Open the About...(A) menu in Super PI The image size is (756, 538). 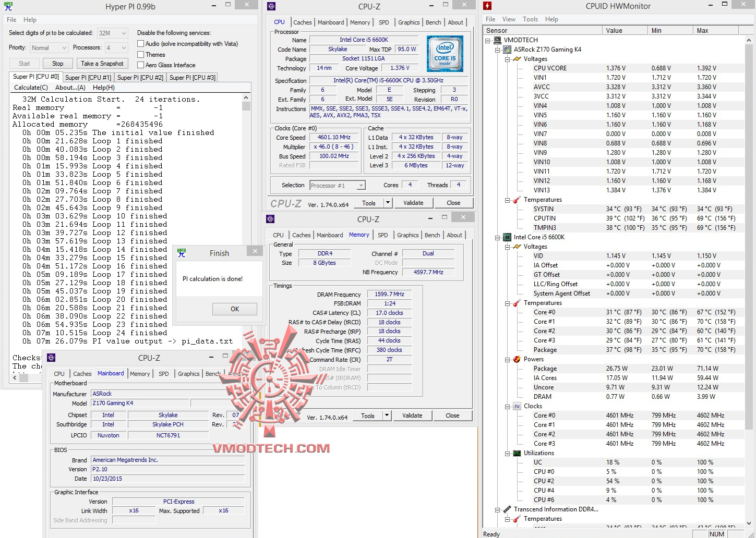[70, 88]
